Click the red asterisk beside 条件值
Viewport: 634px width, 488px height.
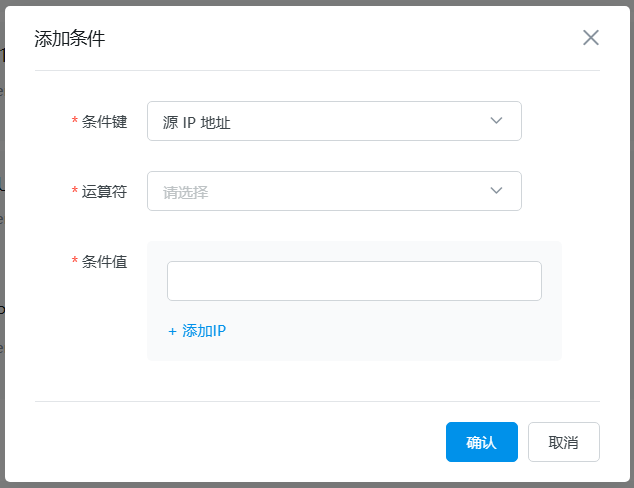[x=75, y=262]
